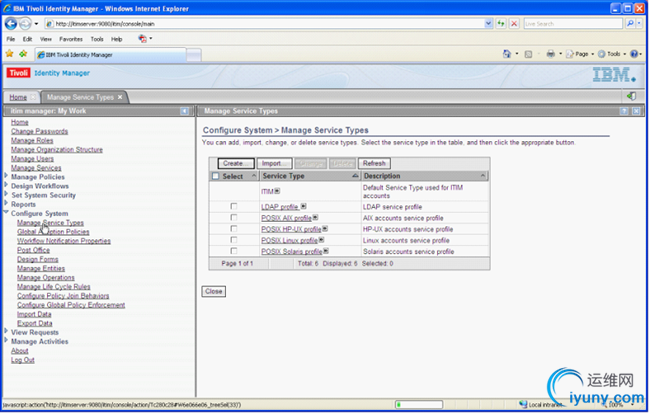Open the Design Forms link
This screenshot has height=414, width=650.
click(x=38, y=259)
